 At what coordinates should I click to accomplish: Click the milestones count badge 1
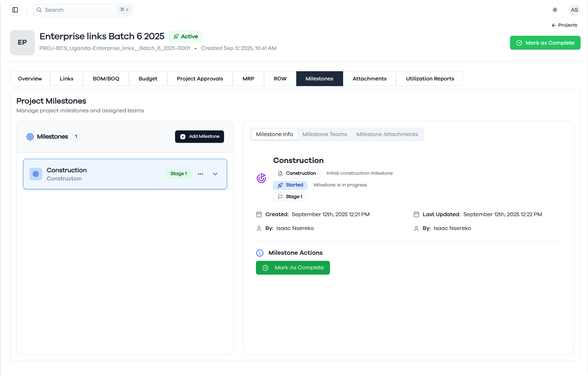[x=76, y=136]
